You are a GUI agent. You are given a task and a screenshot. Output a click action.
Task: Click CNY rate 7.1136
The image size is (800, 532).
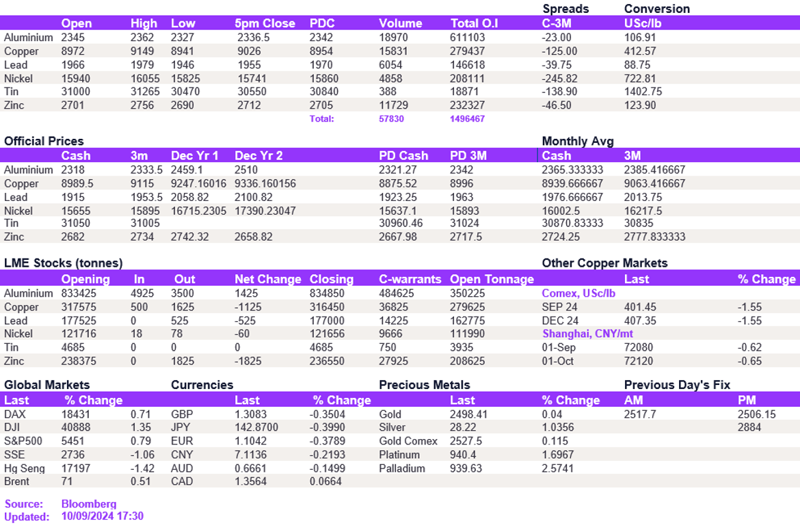(x=250, y=455)
